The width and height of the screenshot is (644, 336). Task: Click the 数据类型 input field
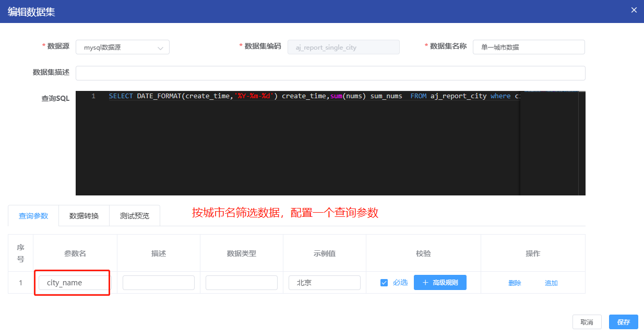coord(241,283)
